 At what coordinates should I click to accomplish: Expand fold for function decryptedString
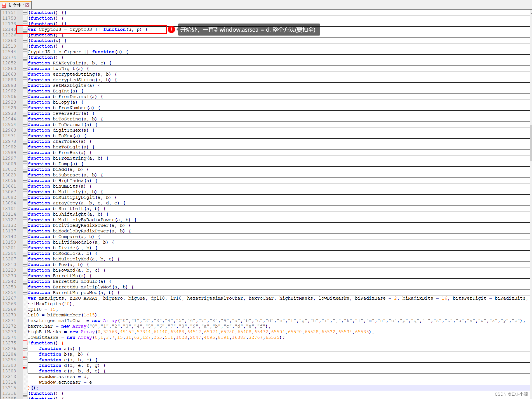pos(25,80)
